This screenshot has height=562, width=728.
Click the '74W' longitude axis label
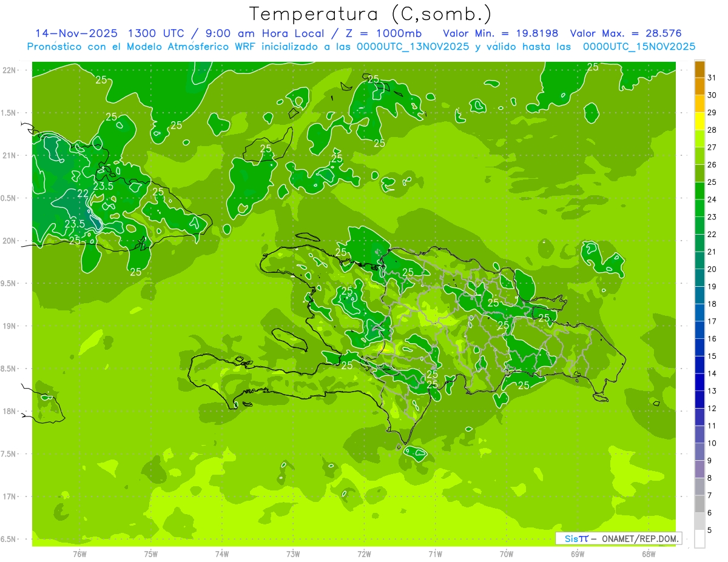point(222,554)
